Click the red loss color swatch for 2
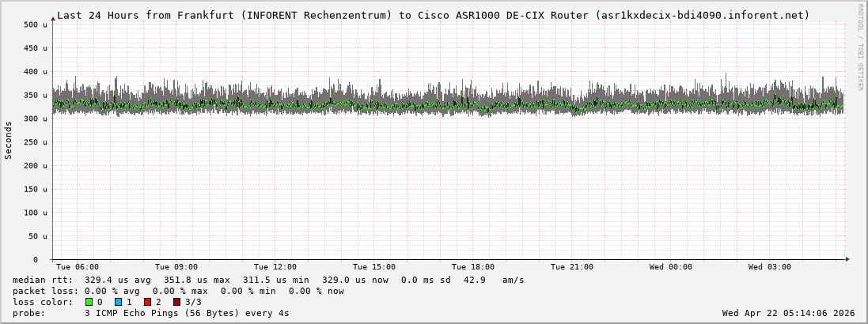The image size is (868, 324). (147, 302)
